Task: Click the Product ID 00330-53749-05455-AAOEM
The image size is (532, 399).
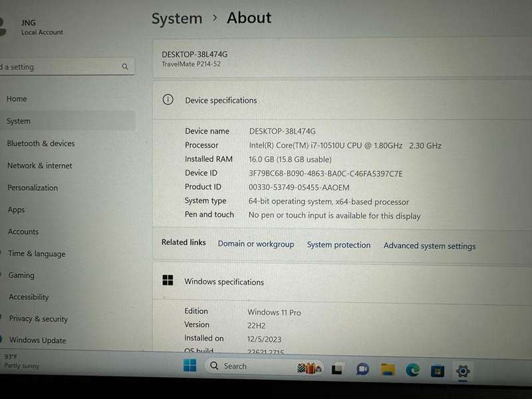Action: point(299,188)
